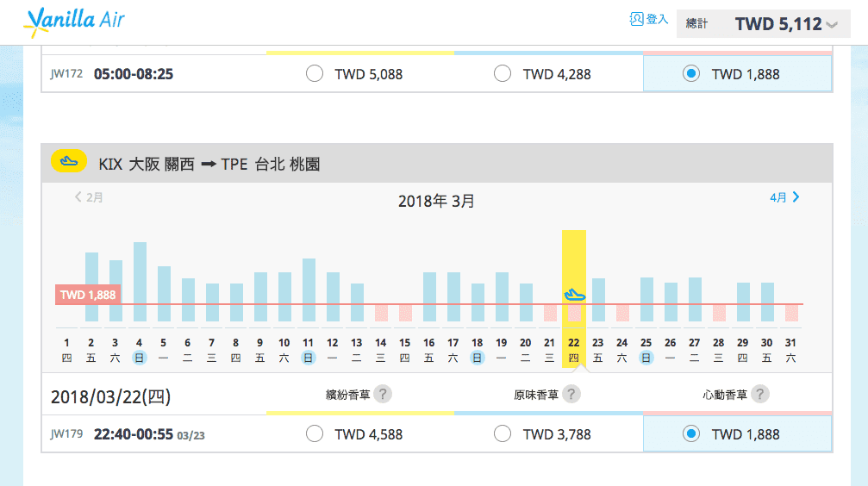Viewport: 868px width, 486px height.
Task: Select March 21 pink low-fare bar
Action: point(550,313)
